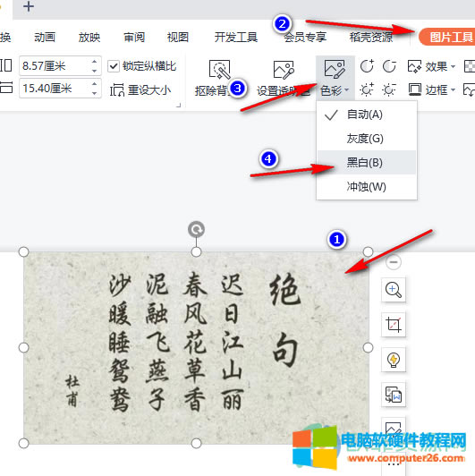Choose 黑白(B) color mode
This screenshot has height=476, width=475.
[367, 163]
